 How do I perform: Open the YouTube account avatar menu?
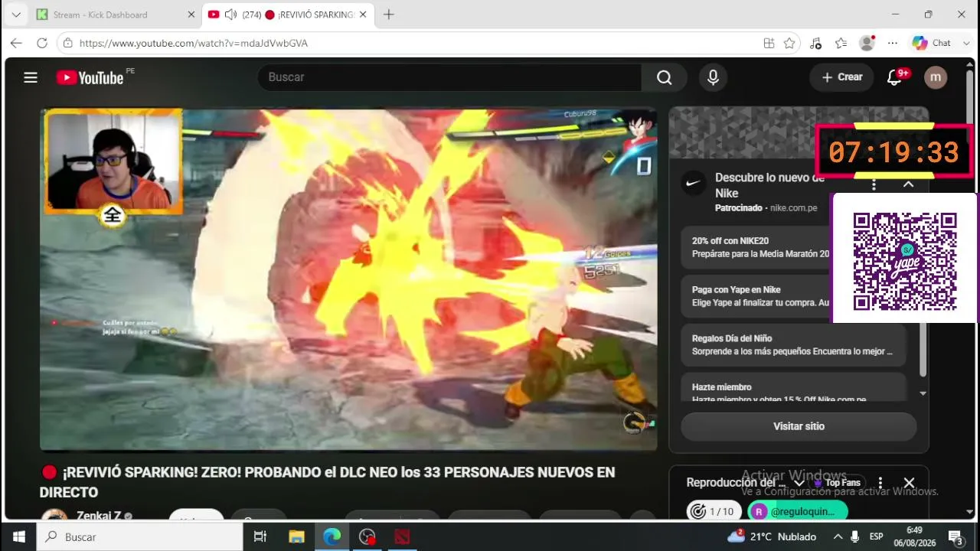pyautogui.click(x=936, y=77)
